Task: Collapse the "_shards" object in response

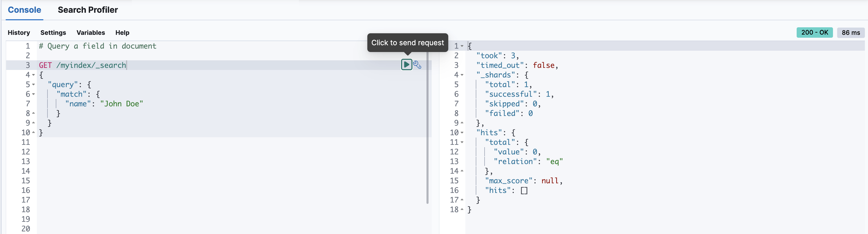Action: tap(462, 75)
